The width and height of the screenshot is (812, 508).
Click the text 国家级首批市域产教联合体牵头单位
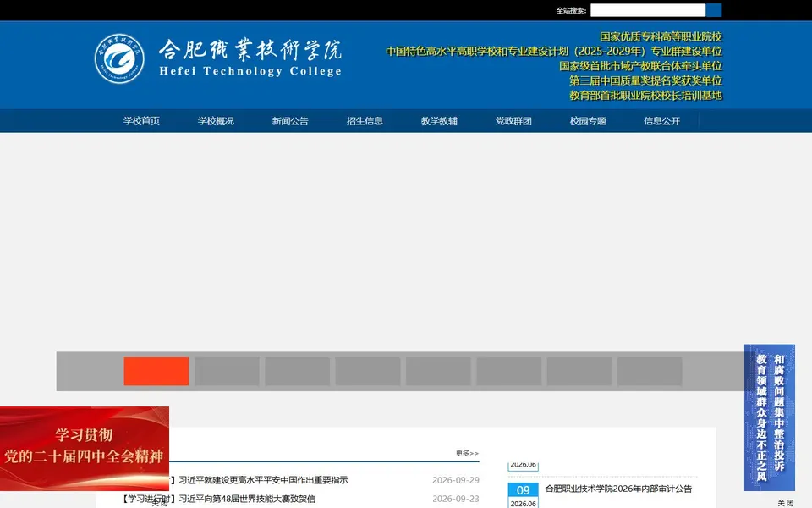click(640, 66)
